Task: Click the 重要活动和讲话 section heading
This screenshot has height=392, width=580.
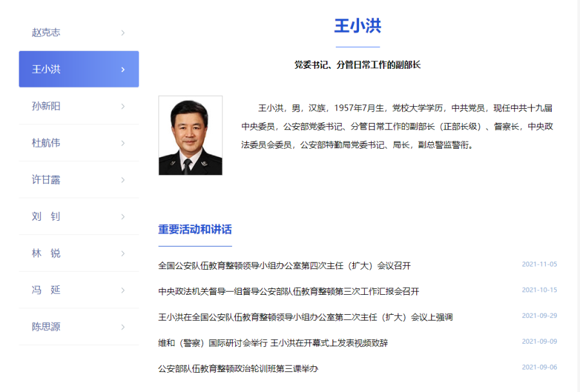Action: click(195, 230)
